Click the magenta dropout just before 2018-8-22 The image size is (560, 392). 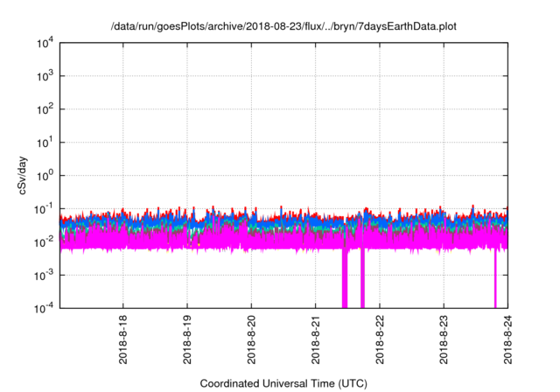pyautogui.click(x=362, y=278)
